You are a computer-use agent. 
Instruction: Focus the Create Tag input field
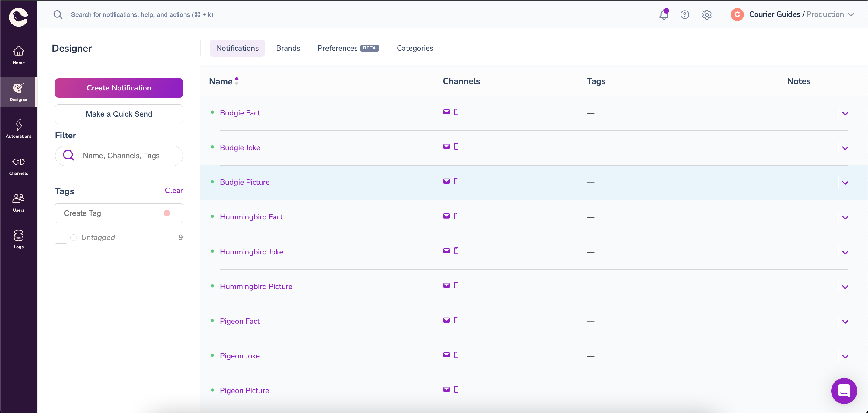point(119,213)
